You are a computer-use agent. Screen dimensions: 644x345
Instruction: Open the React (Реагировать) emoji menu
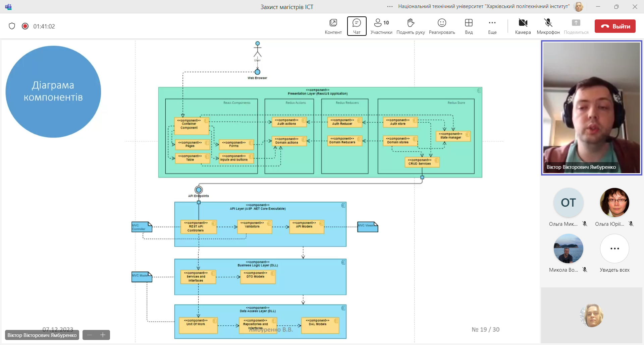coord(442,26)
